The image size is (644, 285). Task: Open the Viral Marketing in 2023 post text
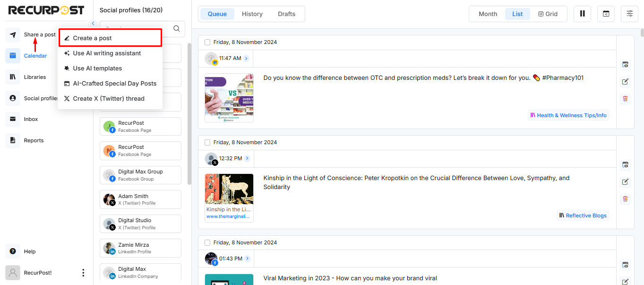[350, 278]
